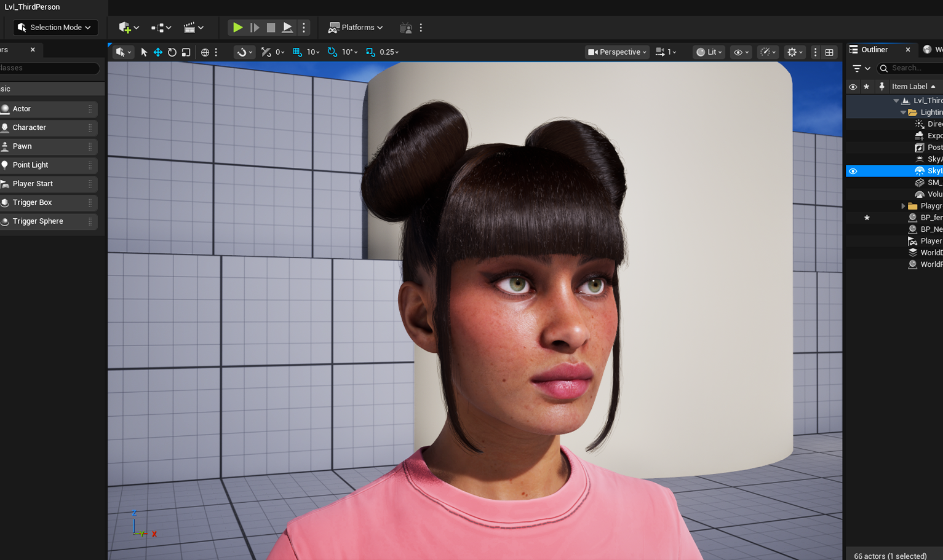Toggle grid snapping icon
Image resolution: width=943 pixels, height=560 pixels.
pos(298,52)
